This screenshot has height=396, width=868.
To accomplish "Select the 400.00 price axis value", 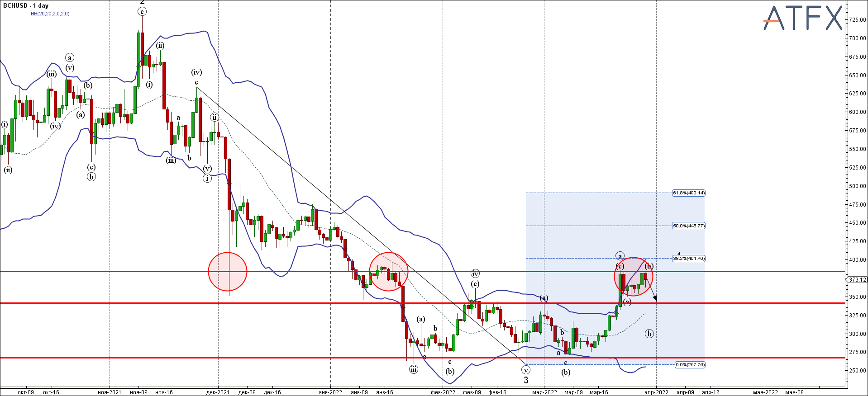I will [x=858, y=260].
